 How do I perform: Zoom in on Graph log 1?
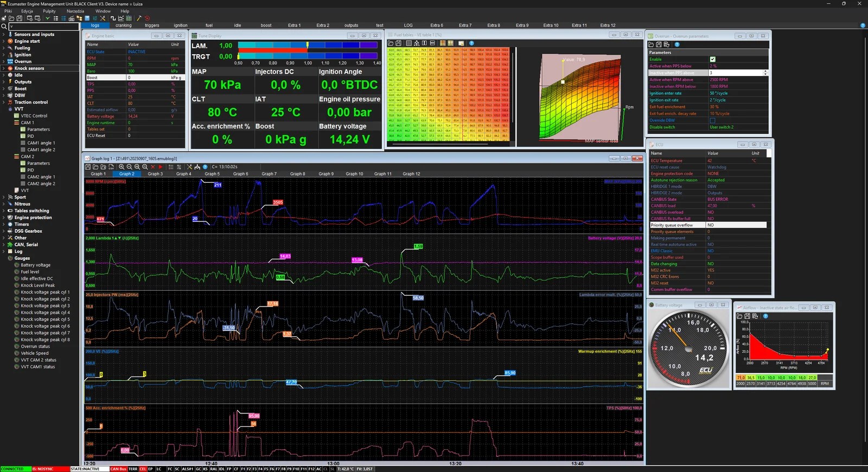pos(122,167)
